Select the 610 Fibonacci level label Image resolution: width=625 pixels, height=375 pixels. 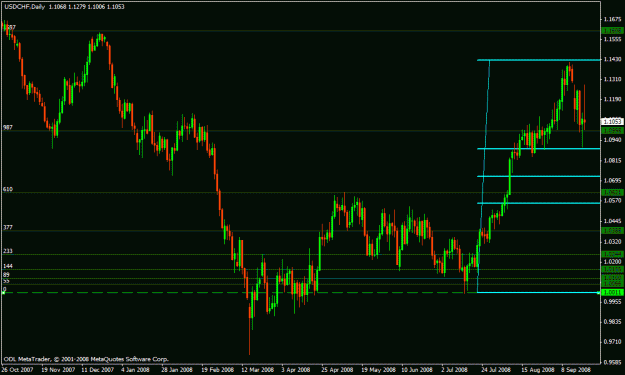(8, 189)
